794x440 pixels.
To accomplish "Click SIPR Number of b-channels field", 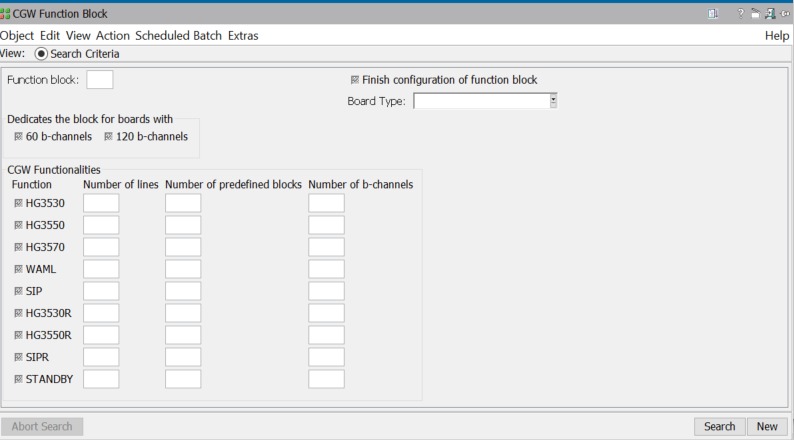I will point(326,357).
